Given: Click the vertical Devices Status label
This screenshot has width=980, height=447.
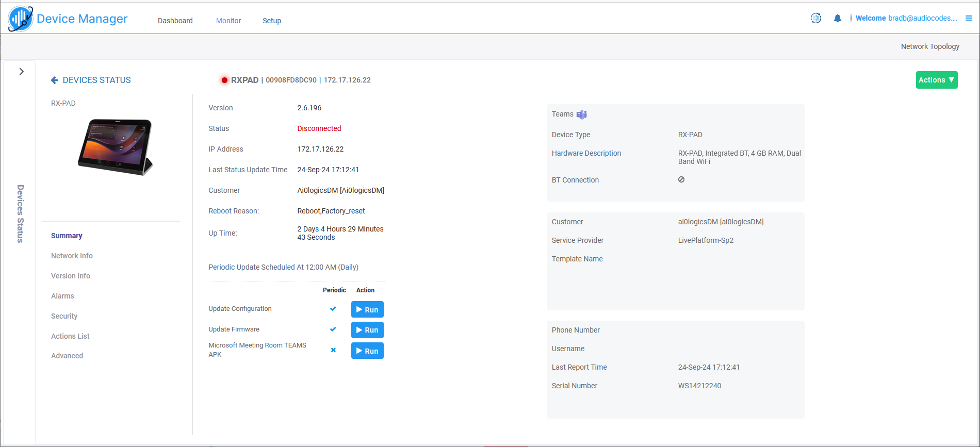Looking at the screenshot, I should (x=21, y=213).
